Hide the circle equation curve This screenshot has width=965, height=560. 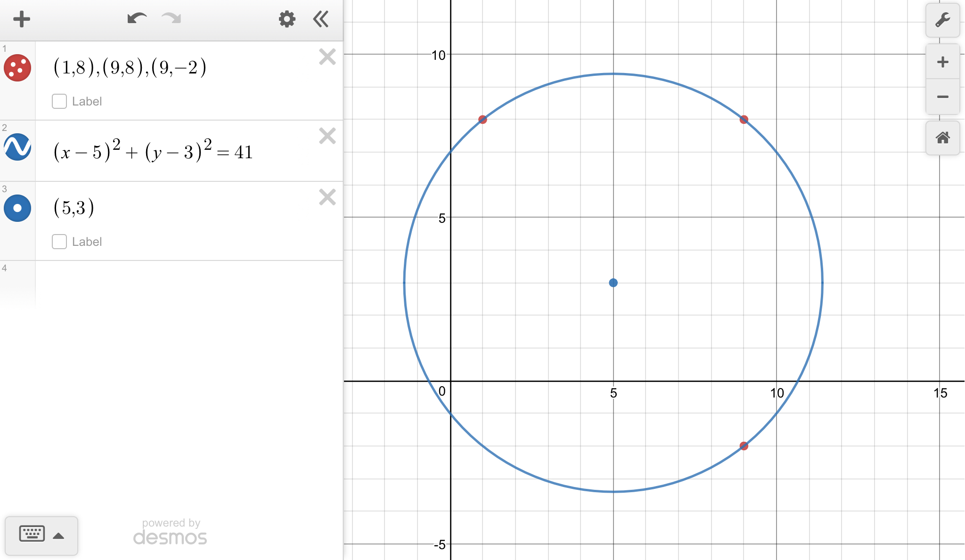(17, 147)
